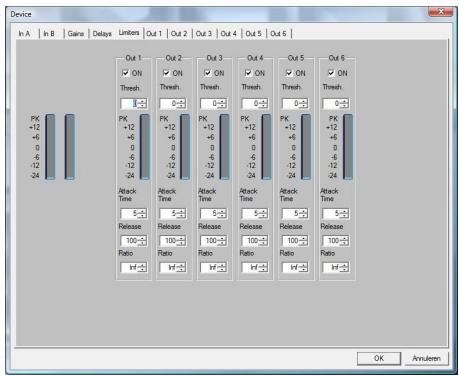Click the Out 6 Thresh value field
Image resolution: width=459 pixels, height=376 pixels.
[x=331, y=104]
